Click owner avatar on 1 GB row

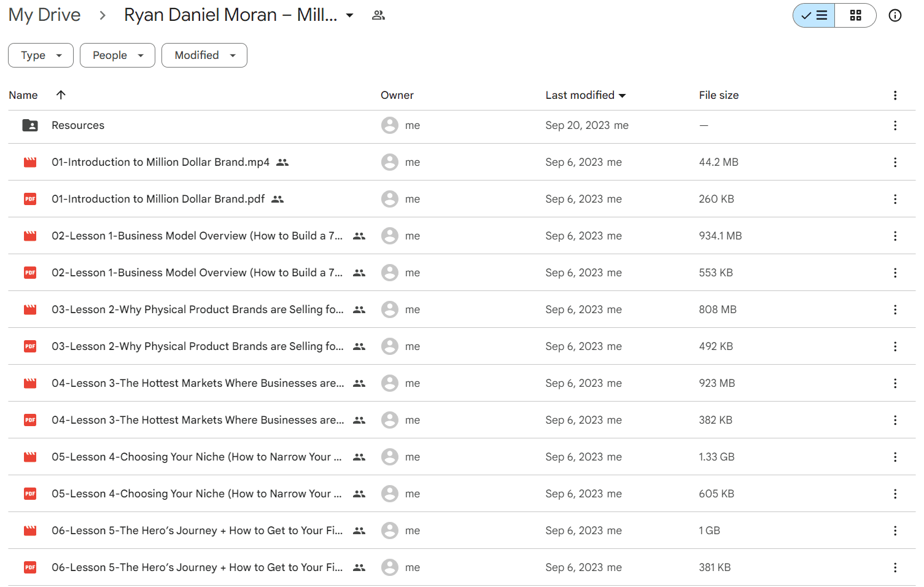(x=390, y=531)
